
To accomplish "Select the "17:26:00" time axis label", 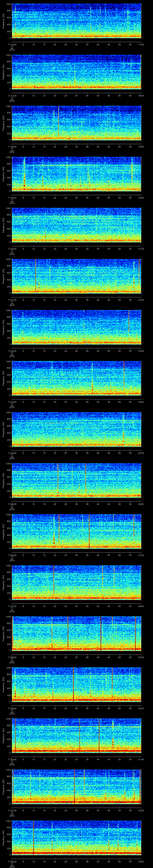I will click(12, 555).
